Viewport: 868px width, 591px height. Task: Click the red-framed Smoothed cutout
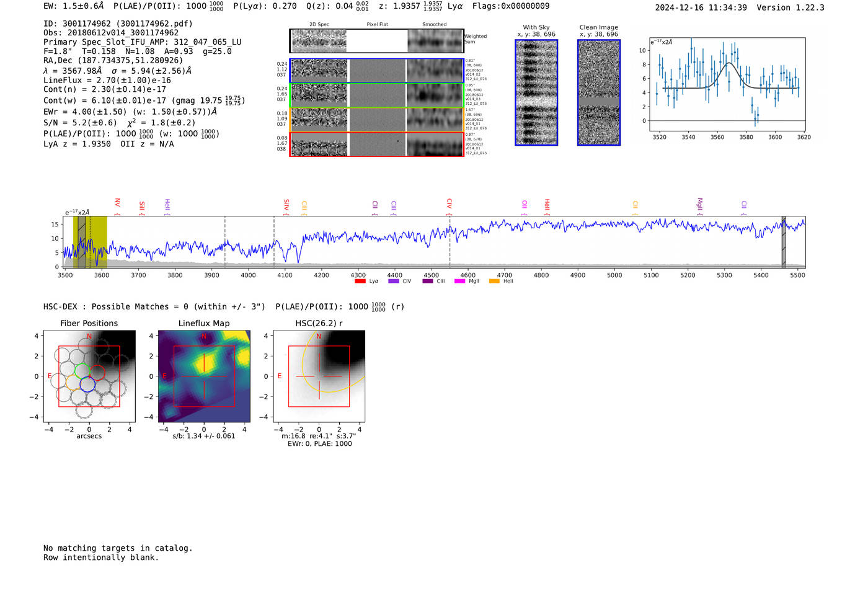click(x=435, y=144)
